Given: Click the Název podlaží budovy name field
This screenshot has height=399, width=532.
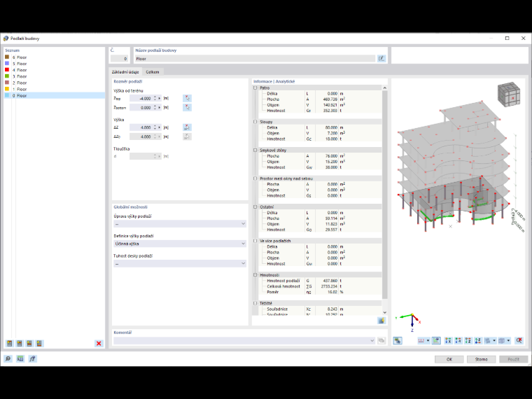Looking at the screenshot, I should 255,59.
